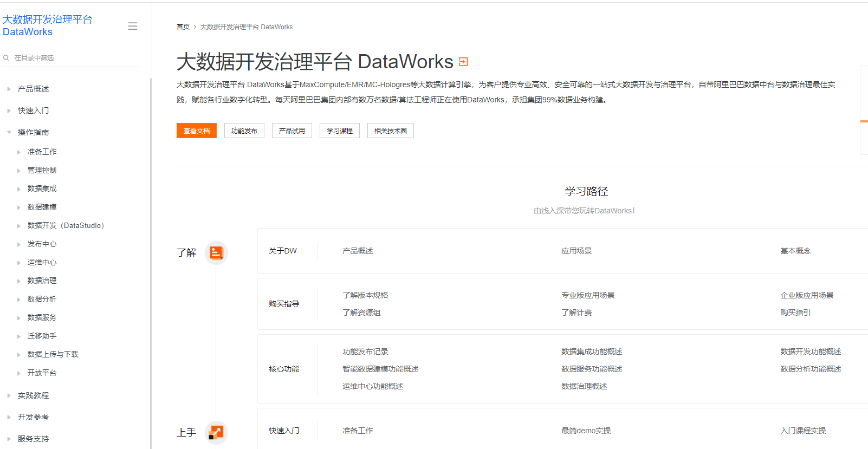Open 最简demo实操 link

pyautogui.click(x=586, y=431)
